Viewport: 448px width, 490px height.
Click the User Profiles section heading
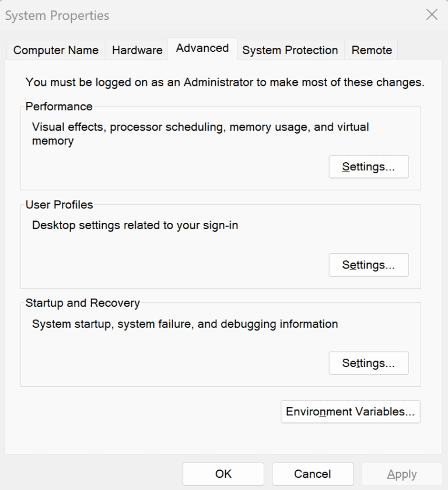coord(59,205)
